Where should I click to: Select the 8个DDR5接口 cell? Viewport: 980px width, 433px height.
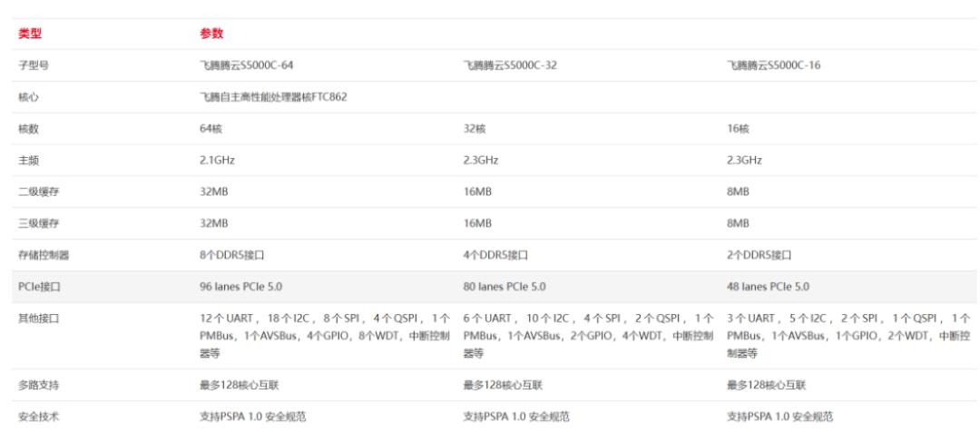[232, 256]
